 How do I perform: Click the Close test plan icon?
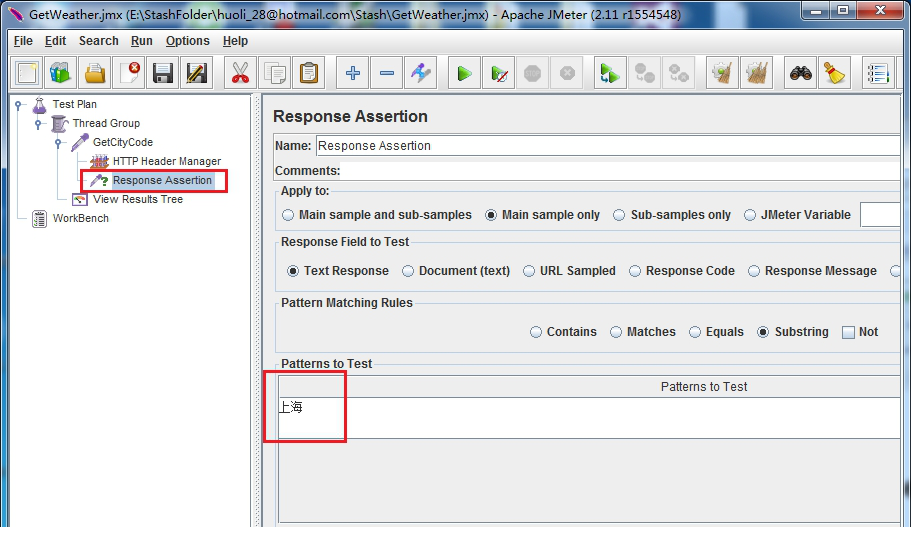tap(129, 73)
